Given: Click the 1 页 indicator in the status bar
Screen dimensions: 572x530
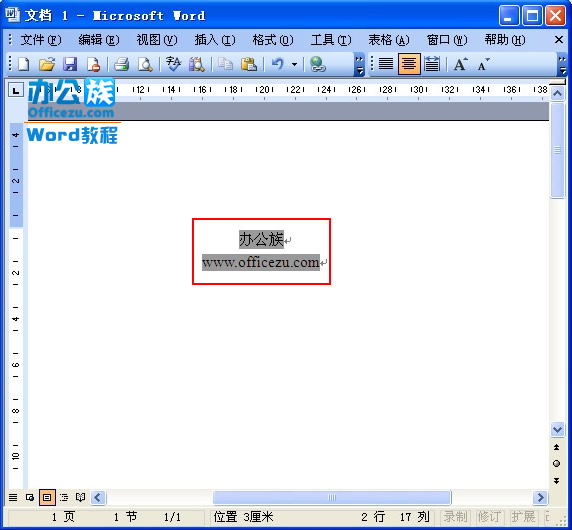Looking at the screenshot, I should [x=63, y=517].
